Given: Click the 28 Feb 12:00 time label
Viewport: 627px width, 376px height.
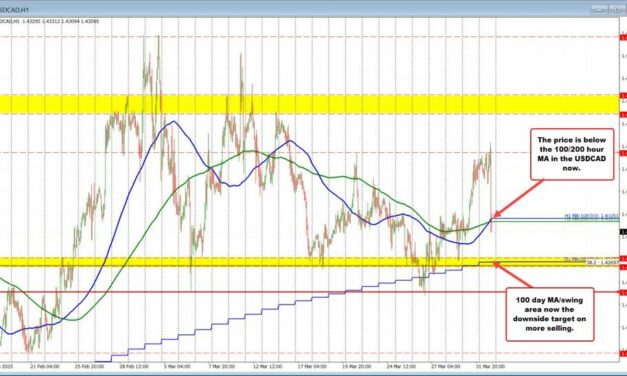Looking at the screenshot, I should click(x=134, y=366).
